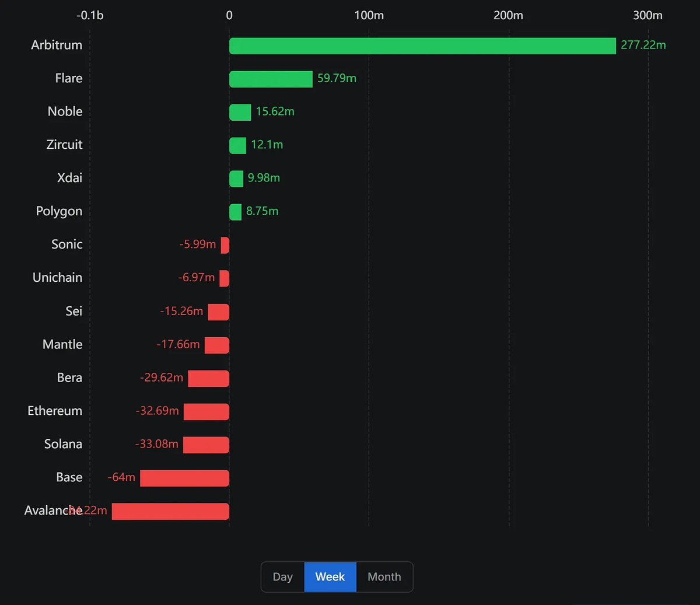Viewport: 700px width, 605px height.
Task: Click the Zircuit green bar
Action: point(237,146)
